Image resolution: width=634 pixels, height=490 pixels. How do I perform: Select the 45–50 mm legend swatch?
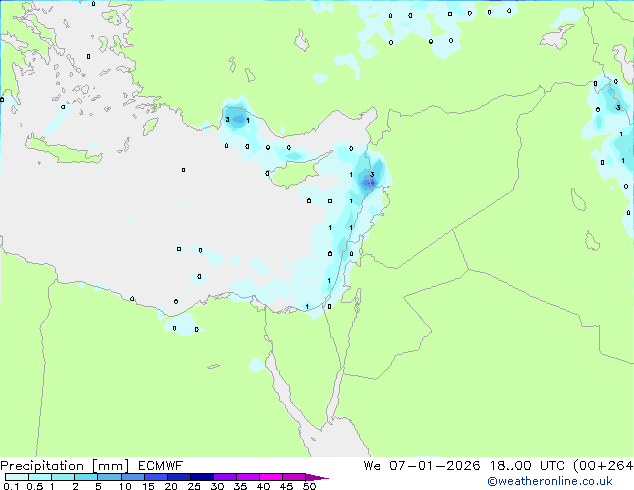pos(294,477)
